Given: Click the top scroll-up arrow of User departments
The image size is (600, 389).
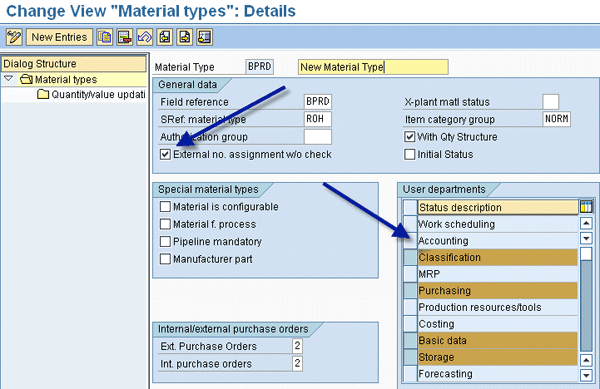Looking at the screenshot, I should pos(586,223).
